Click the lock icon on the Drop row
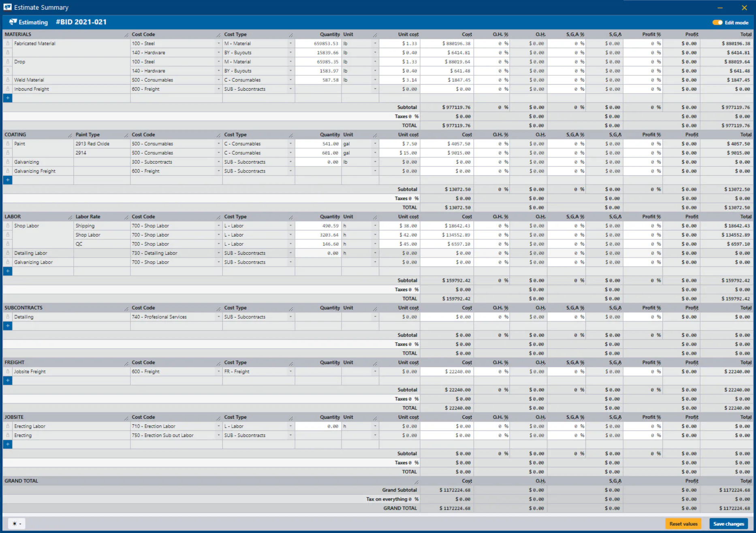Screen dimensions: 756x533 coord(8,62)
